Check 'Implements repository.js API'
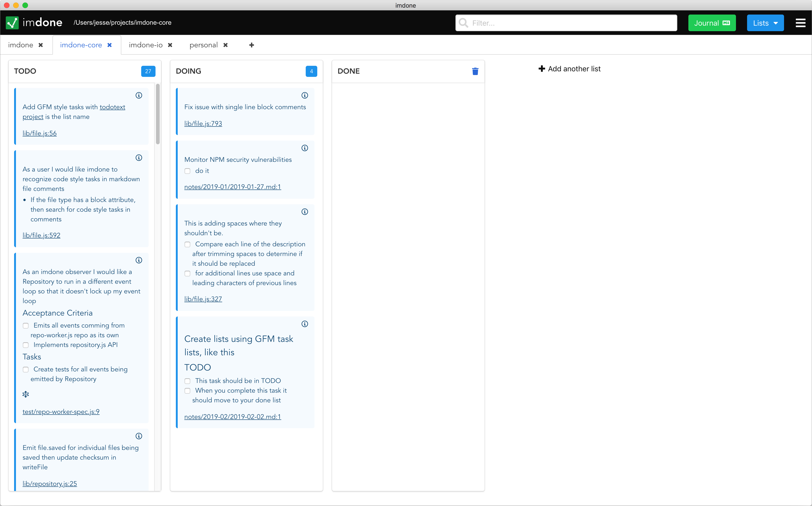Image resolution: width=812 pixels, height=506 pixels. [25, 345]
